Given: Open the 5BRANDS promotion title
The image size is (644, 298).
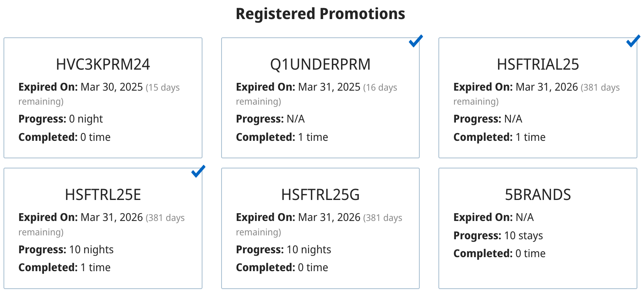Looking at the screenshot, I should pyautogui.click(x=538, y=195).
